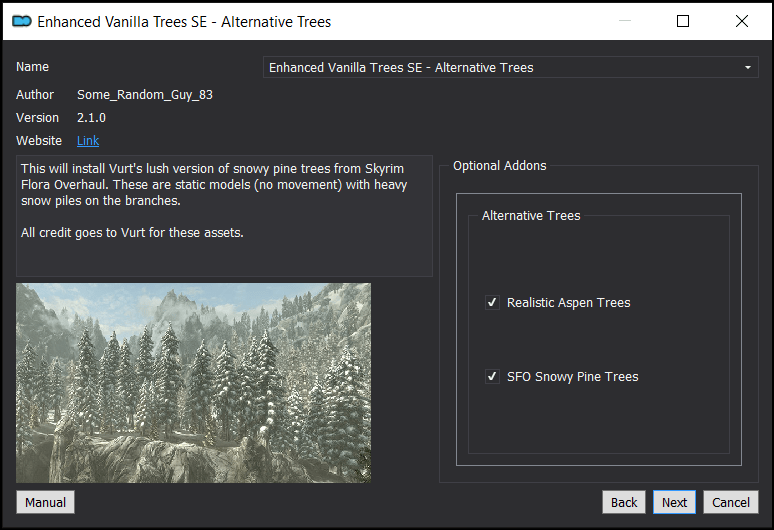The width and height of the screenshot is (774, 530).
Task: Close the installer window
Action: pos(741,21)
